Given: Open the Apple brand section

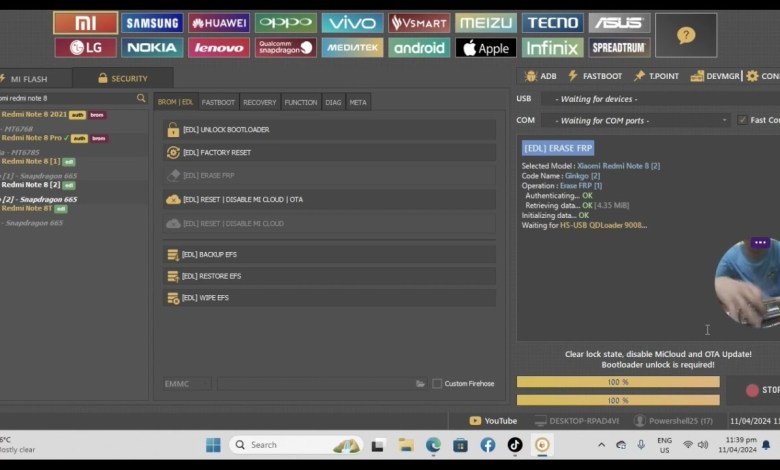Looking at the screenshot, I should 485,47.
